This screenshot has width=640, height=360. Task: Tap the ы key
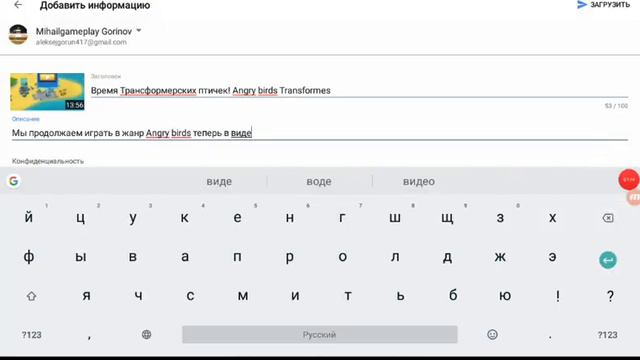click(x=81, y=257)
